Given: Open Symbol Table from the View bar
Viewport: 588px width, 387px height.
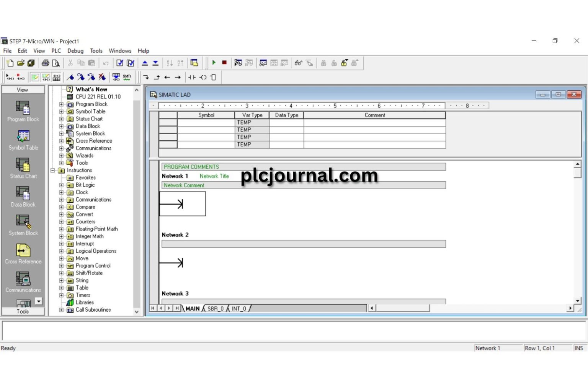Looking at the screenshot, I should click(x=23, y=140).
